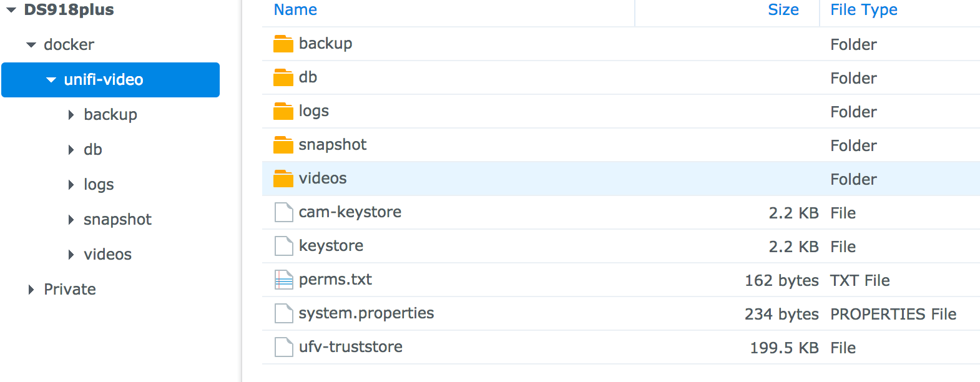Sort by the Name column header
The height and width of the screenshot is (382, 980).
(295, 10)
